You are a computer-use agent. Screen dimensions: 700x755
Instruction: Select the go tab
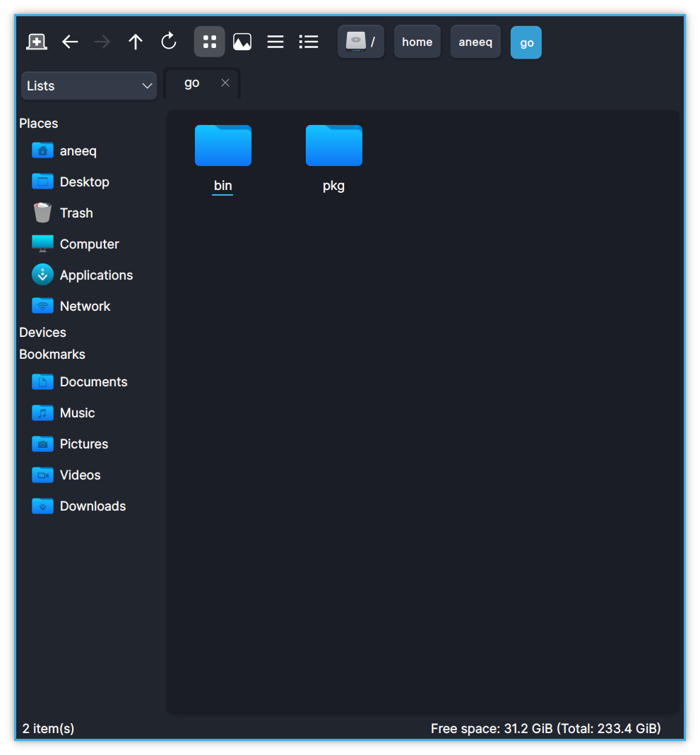[x=191, y=83]
